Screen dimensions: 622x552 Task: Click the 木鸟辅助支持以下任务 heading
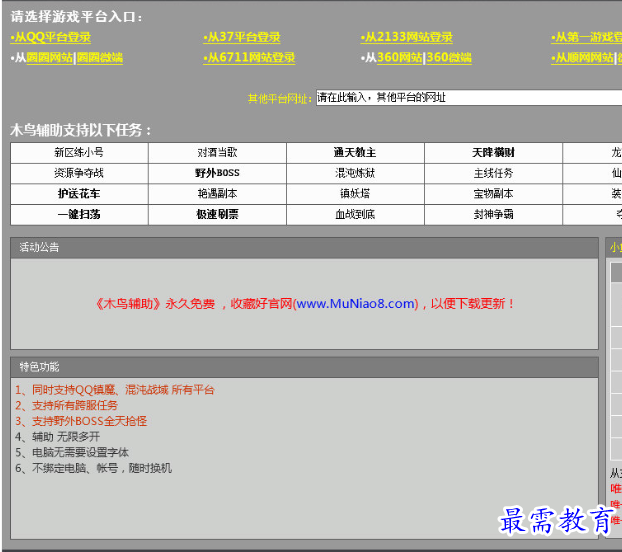[x=81, y=130]
